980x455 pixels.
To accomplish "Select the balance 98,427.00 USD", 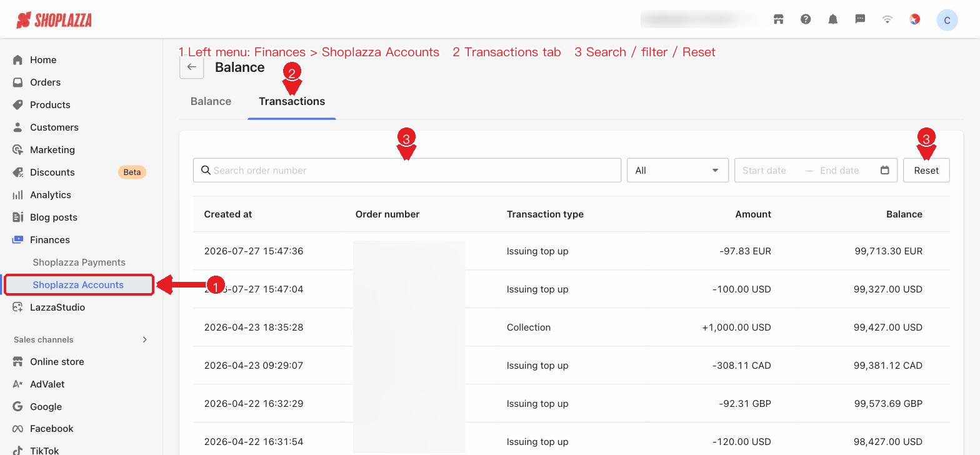I will pyautogui.click(x=888, y=442).
